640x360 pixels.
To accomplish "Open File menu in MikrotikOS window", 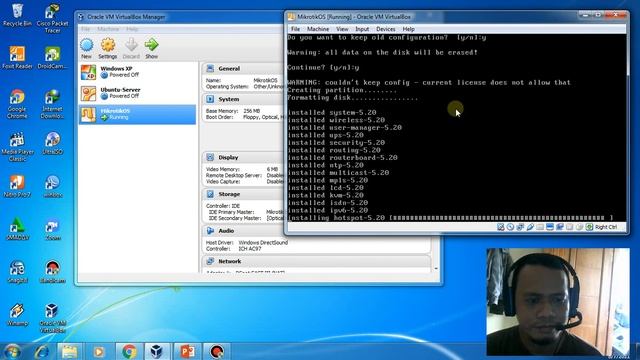I will click(x=295, y=29).
